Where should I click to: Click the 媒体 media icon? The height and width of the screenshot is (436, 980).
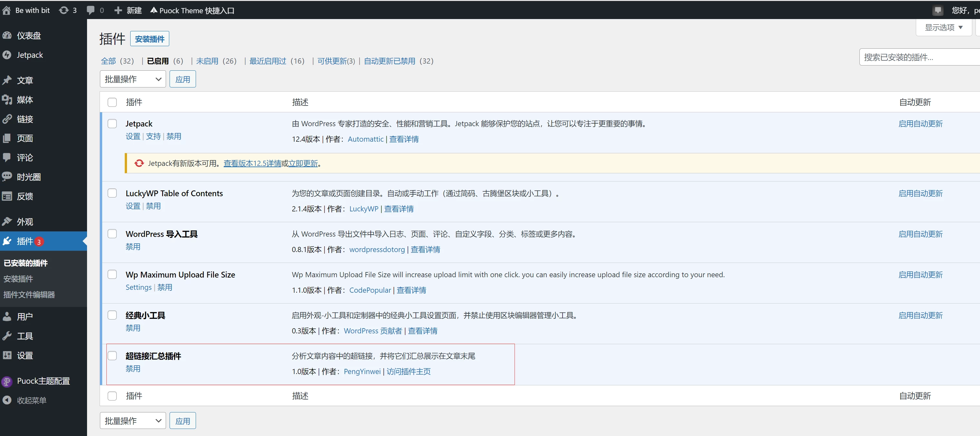pyautogui.click(x=7, y=99)
